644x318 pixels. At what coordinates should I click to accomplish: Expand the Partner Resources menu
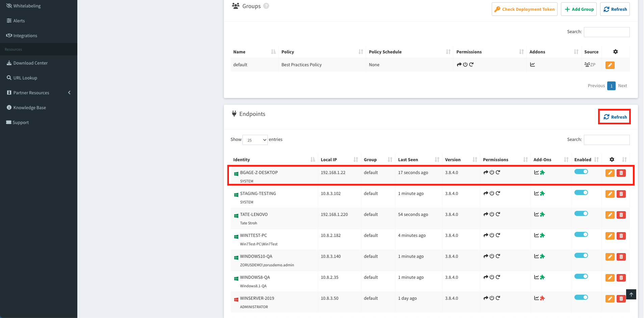click(x=39, y=93)
